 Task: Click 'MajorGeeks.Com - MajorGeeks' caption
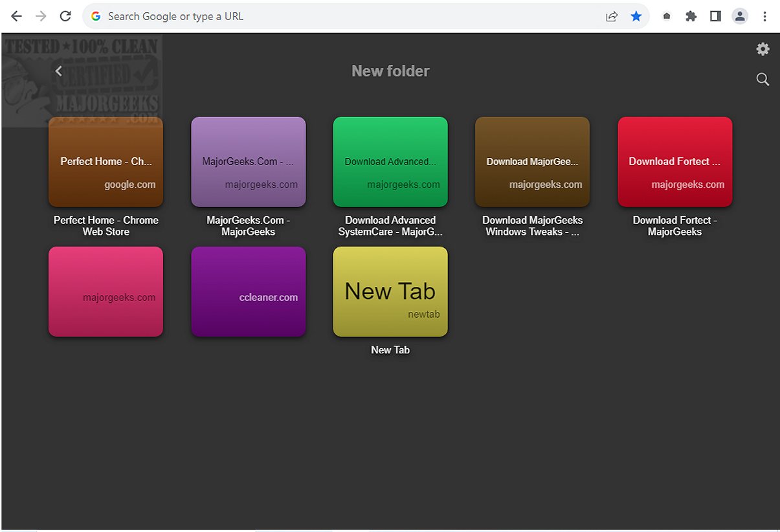coord(249,226)
